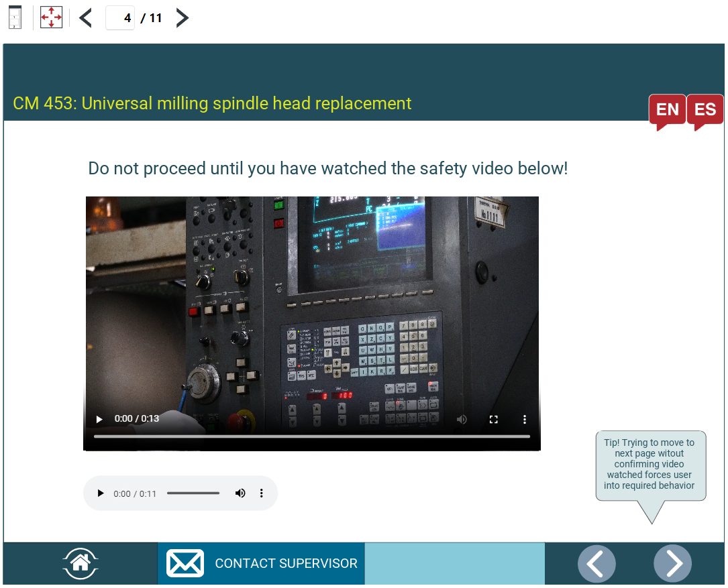The width and height of the screenshot is (728, 588).
Task: Click the home icon in the footer
Action: 80,563
